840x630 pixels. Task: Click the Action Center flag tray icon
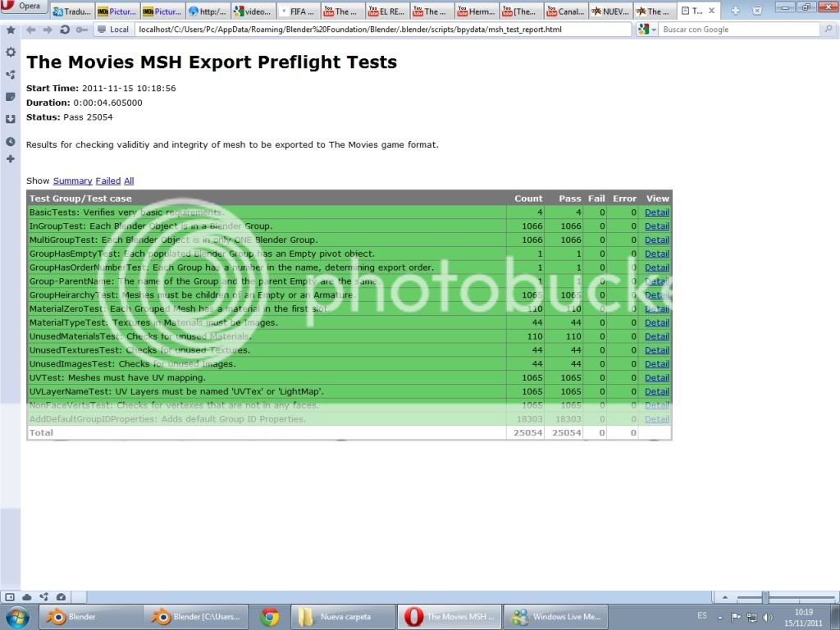[x=736, y=617]
